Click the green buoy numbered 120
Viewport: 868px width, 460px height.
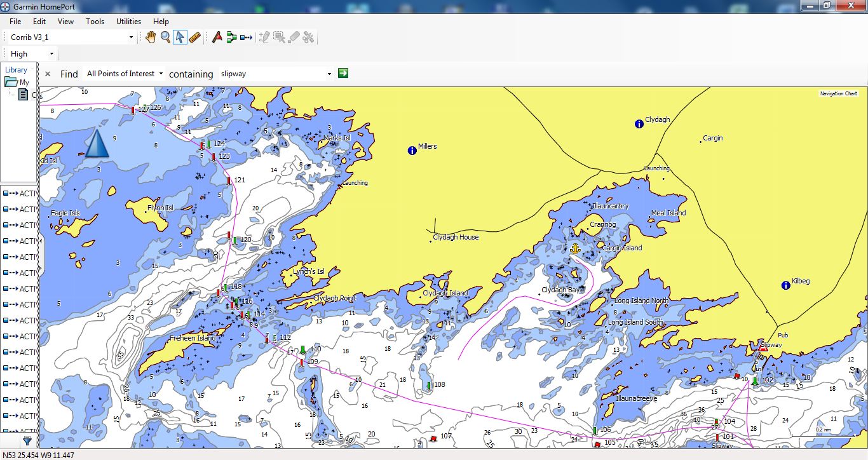[x=234, y=240]
